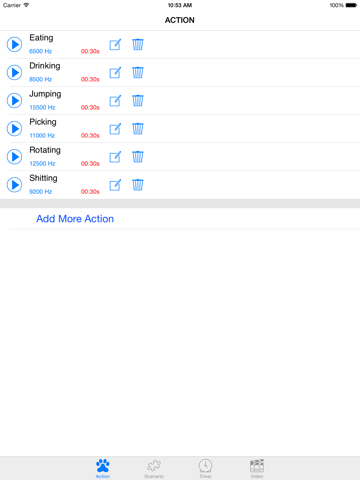Tap the battery indicator in status bar

(x=351, y=5)
